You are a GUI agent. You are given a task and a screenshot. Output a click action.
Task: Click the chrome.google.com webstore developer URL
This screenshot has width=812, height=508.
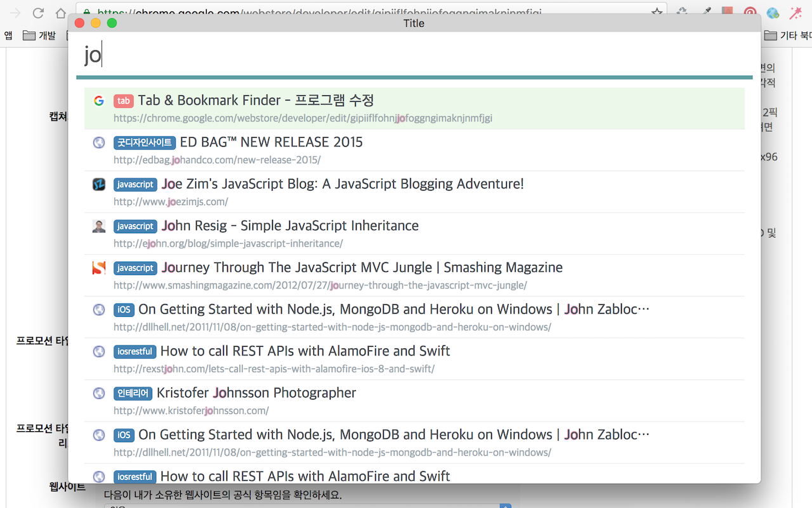[303, 118]
